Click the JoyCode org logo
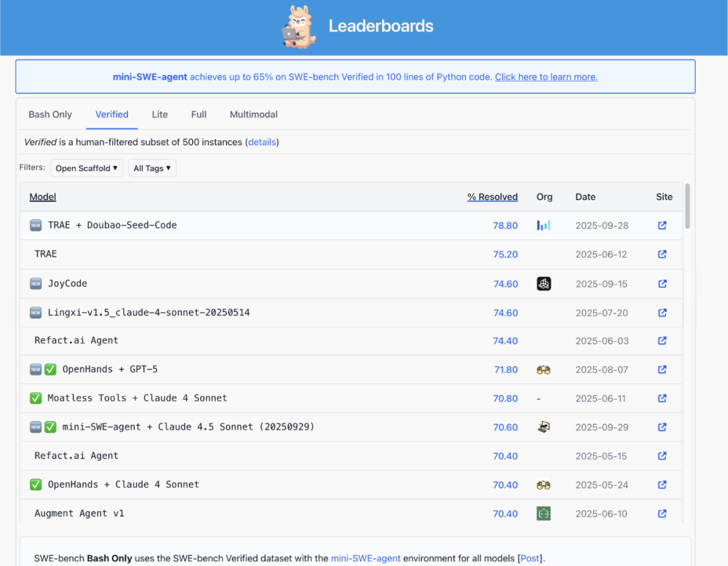728x566 pixels. coord(544,284)
